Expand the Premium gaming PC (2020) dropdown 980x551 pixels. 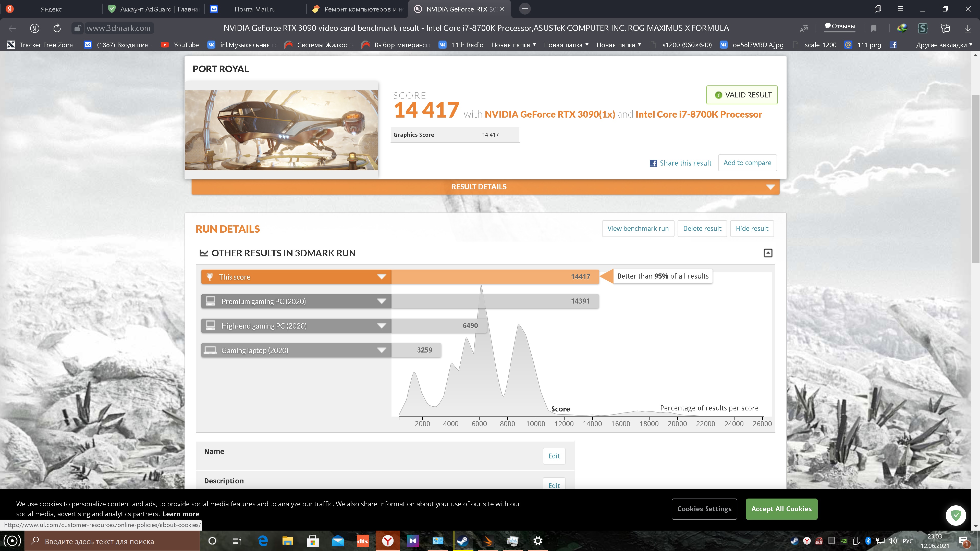[382, 302]
